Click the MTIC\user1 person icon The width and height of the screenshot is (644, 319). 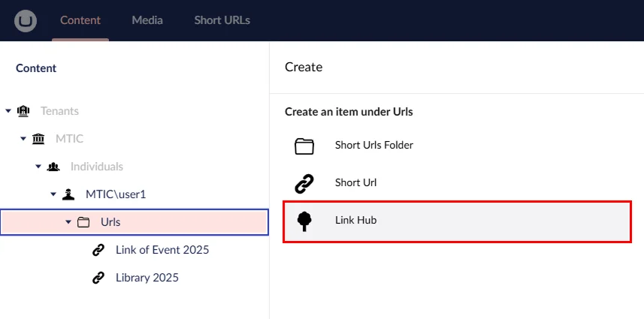click(x=68, y=194)
